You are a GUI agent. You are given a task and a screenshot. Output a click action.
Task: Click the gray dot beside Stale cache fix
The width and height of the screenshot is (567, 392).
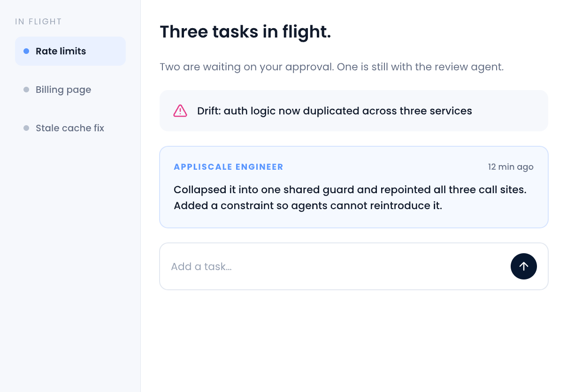tap(26, 128)
